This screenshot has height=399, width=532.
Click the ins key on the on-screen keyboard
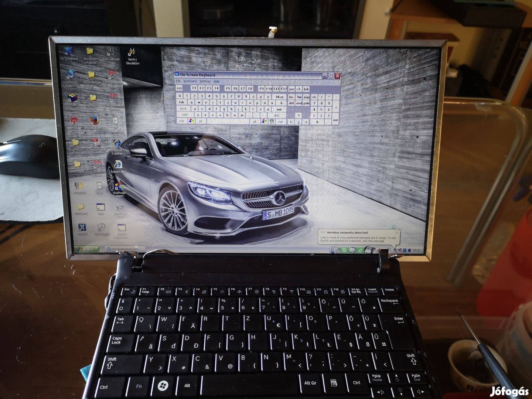pyautogui.click(x=291, y=97)
